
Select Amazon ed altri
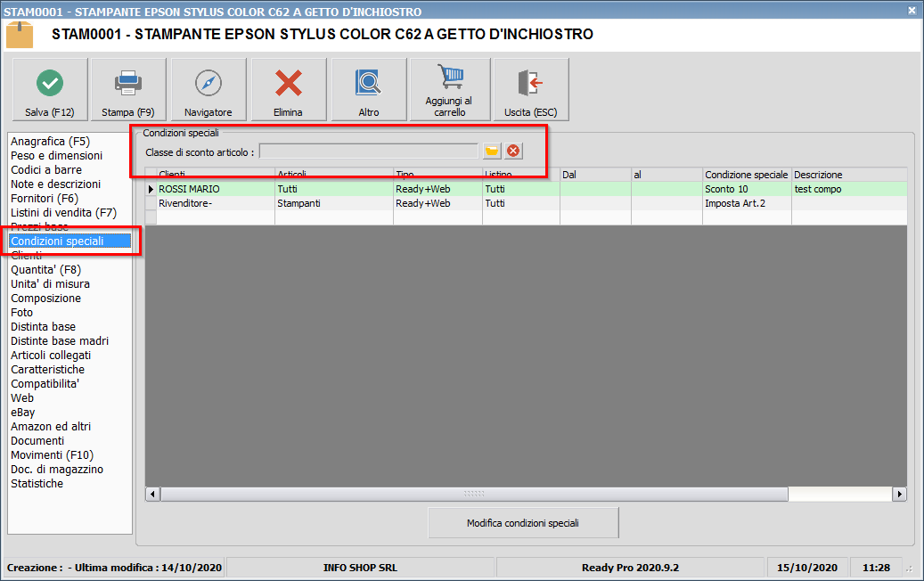(x=51, y=426)
